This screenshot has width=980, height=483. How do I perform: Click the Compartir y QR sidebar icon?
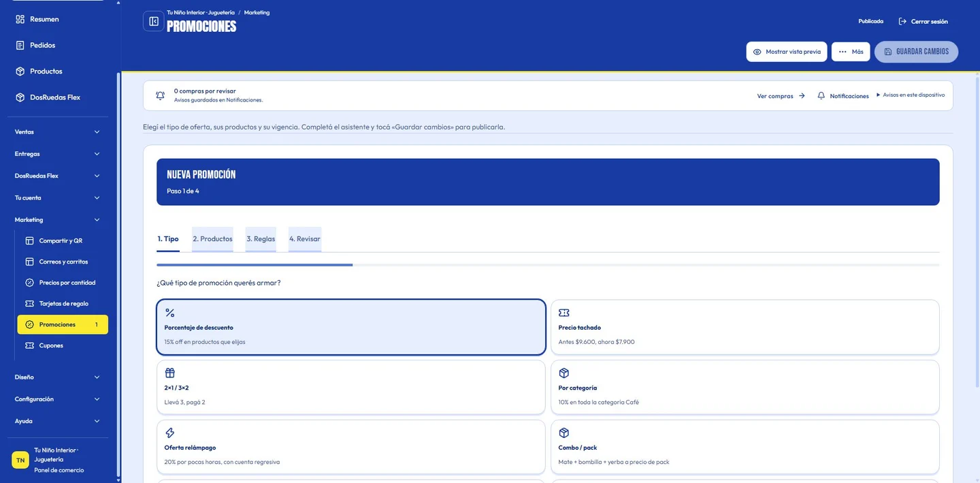[29, 240]
